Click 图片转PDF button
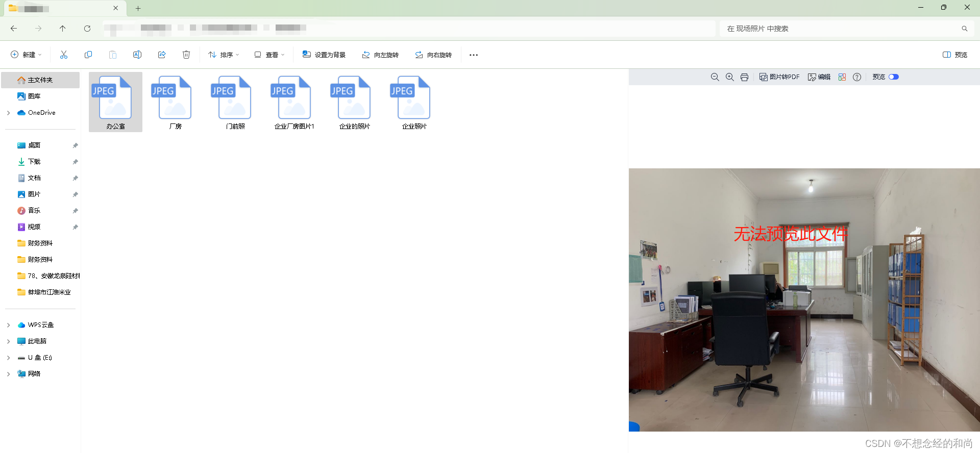The width and height of the screenshot is (980, 453). [779, 77]
